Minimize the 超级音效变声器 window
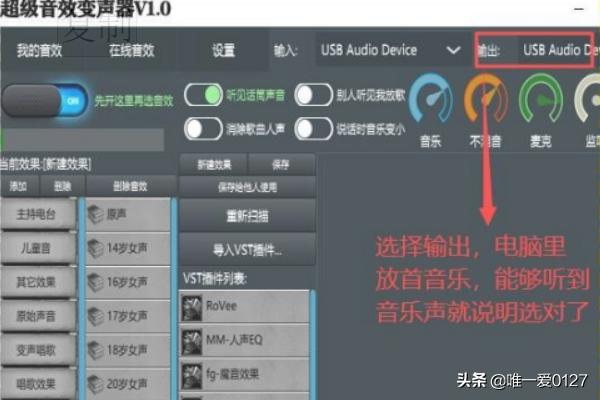 point(579,9)
